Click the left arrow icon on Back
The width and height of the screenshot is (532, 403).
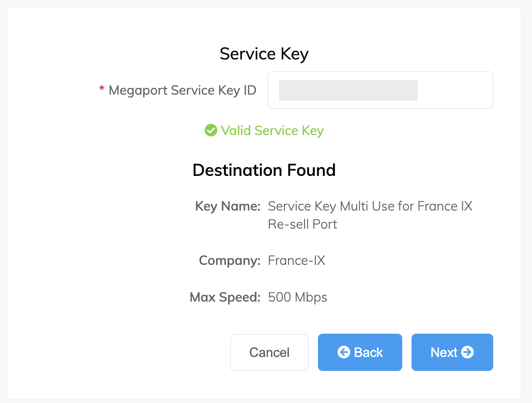click(344, 352)
